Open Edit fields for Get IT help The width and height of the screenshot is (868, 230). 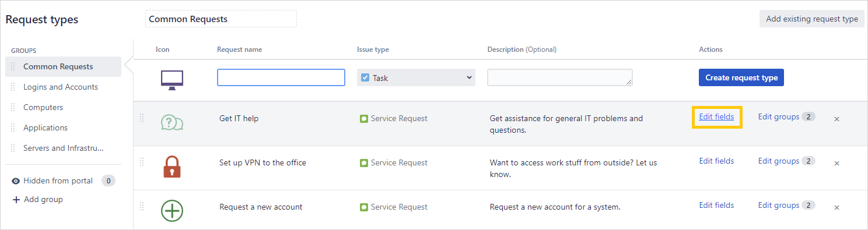coord(716,117)
